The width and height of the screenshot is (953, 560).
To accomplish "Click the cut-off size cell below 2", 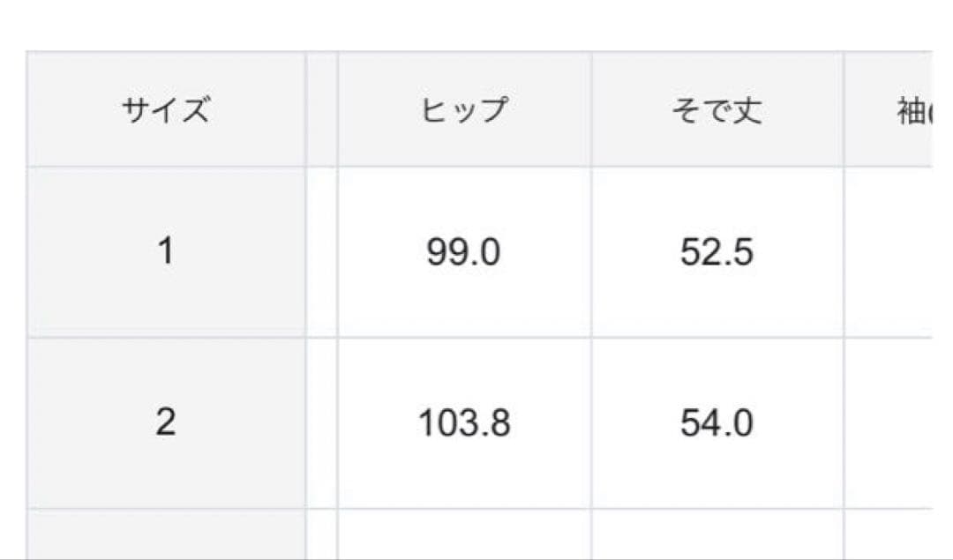I will point(166,534).
